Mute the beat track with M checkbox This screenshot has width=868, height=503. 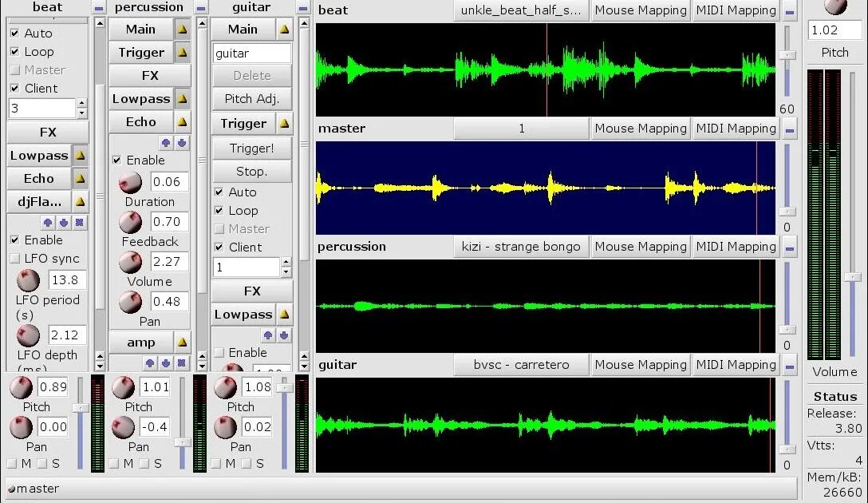12,463
